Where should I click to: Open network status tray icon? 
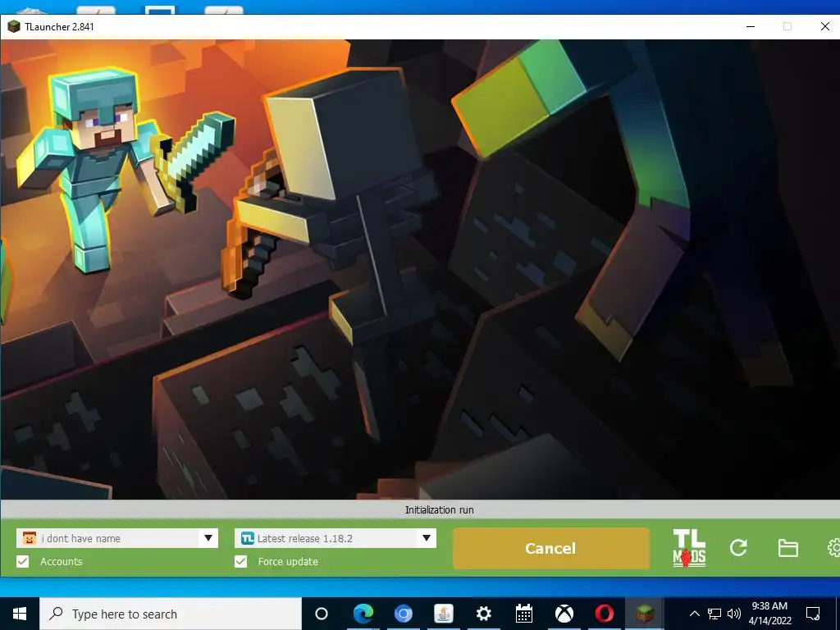point(714,614)
